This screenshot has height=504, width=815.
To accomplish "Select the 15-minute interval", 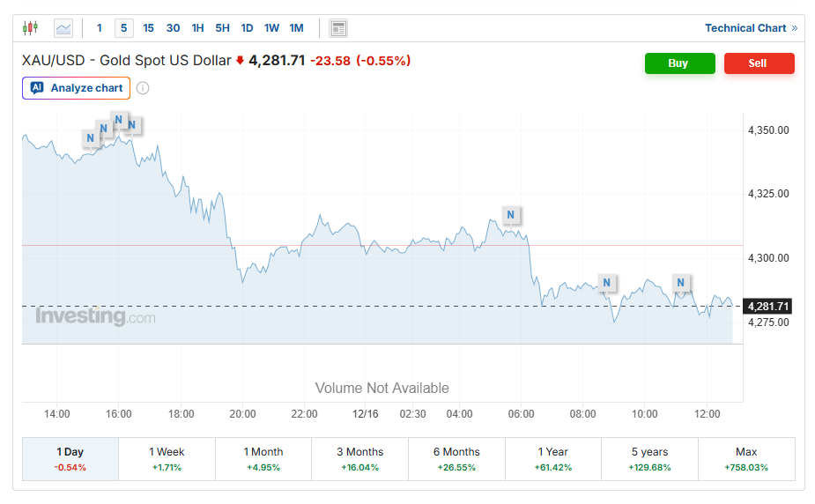I will (148, 28).
